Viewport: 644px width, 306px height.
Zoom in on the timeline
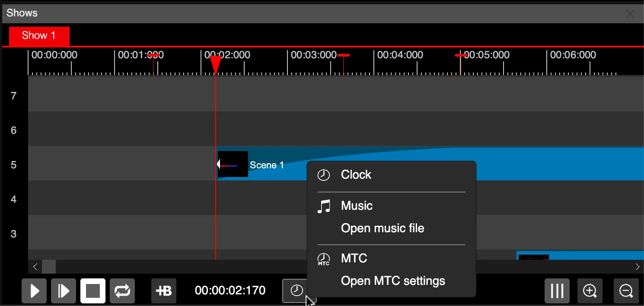pos(590,291)
